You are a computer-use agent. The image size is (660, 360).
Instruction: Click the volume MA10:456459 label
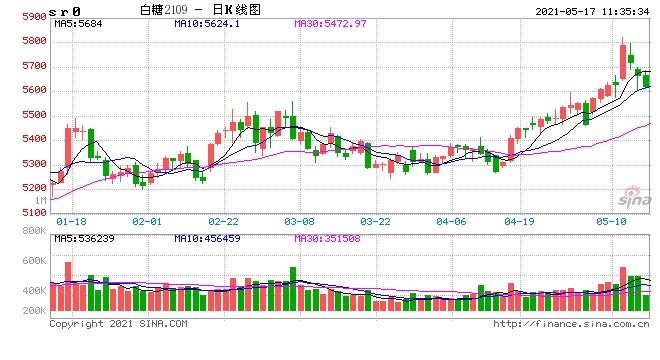[207, 239]
